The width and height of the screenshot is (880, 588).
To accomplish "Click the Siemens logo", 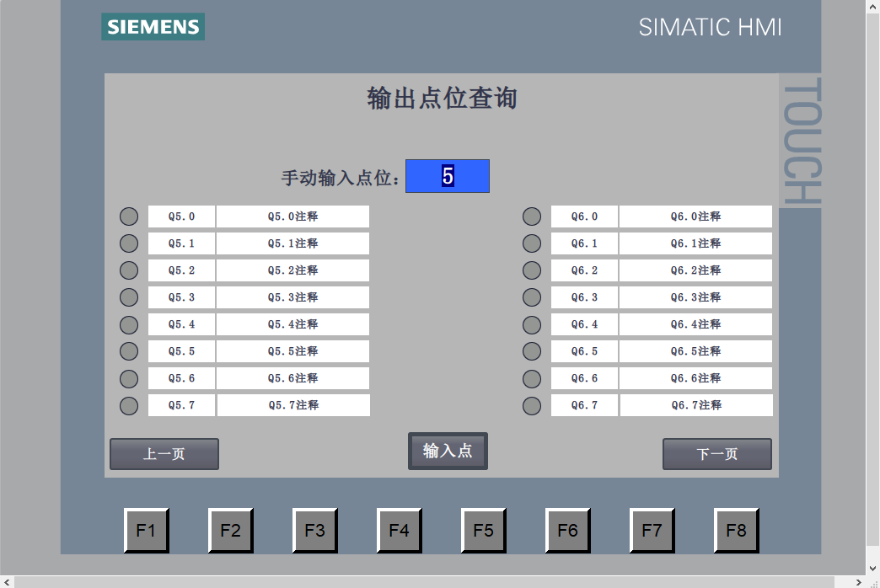I will [x=153, y=27].
